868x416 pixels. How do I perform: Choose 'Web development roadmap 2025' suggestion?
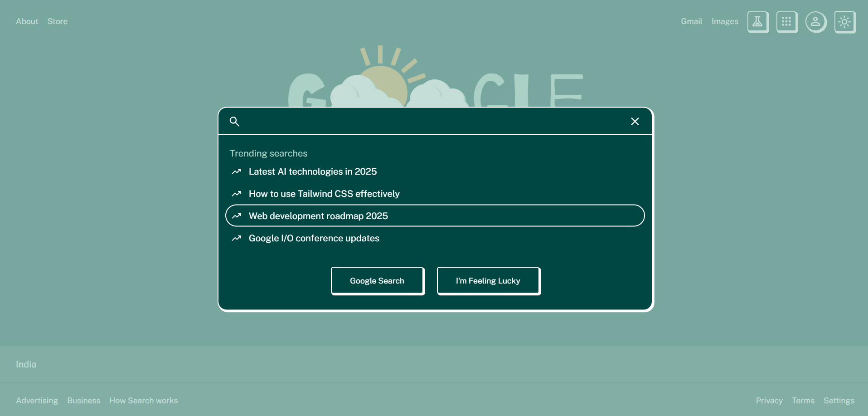435,215
